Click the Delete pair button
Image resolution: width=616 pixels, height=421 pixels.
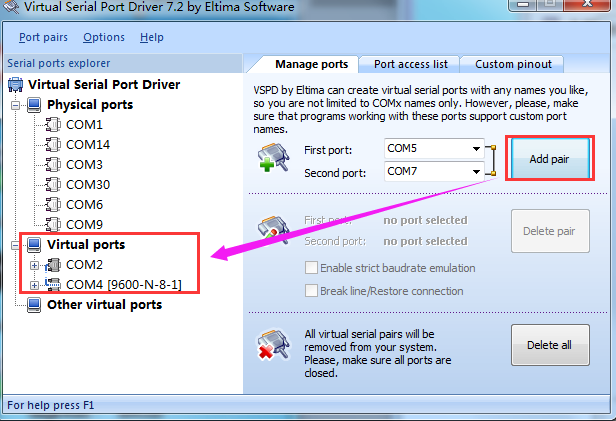tap(550, 231)
